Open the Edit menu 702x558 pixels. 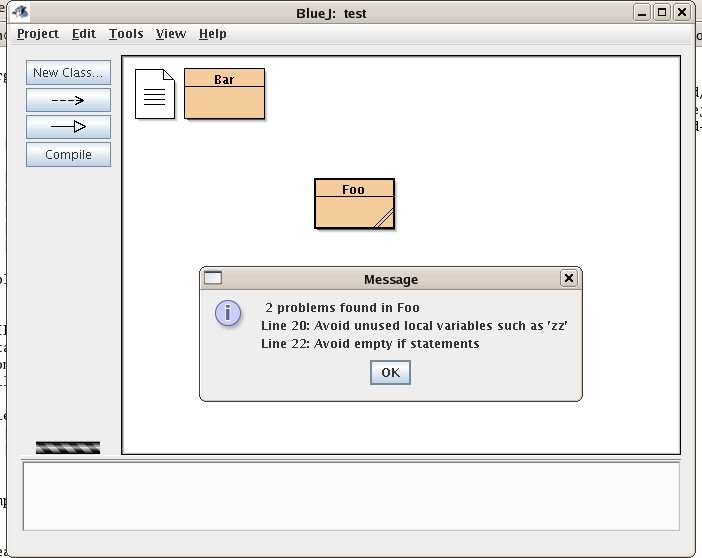tap(84, 34)
